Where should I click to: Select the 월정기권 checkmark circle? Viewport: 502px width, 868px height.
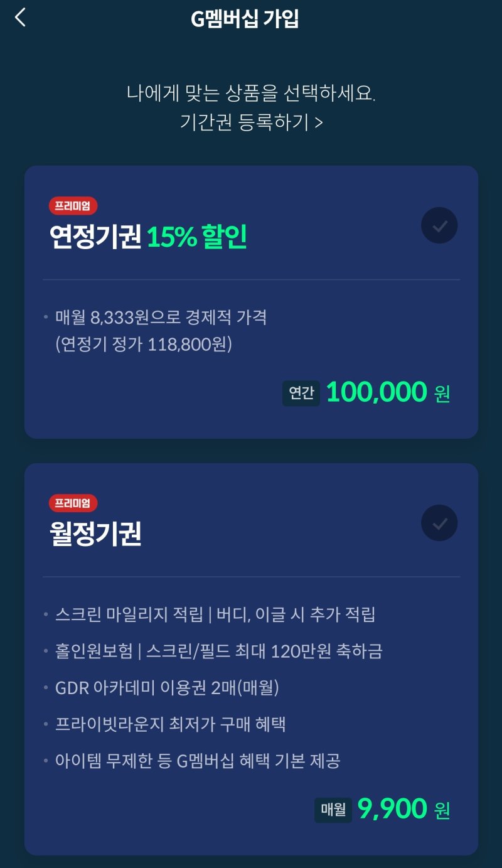pos(439,523)
